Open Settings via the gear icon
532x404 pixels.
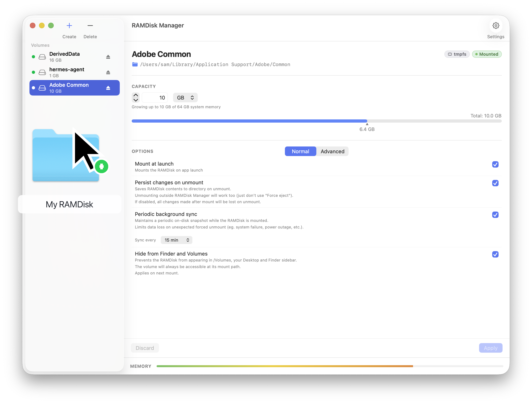tap(496, 25)
